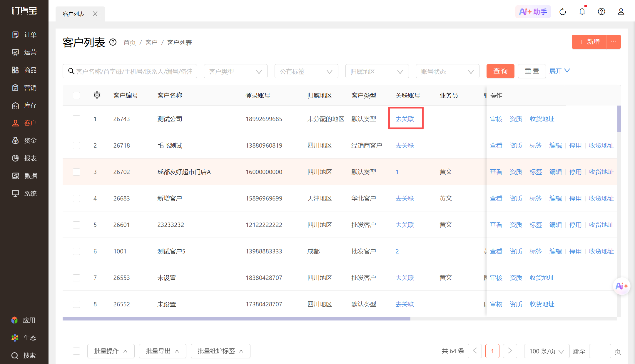Click the floating AI+ bubble icon
This screenshot has width=635, height=364.
[621, 286]
